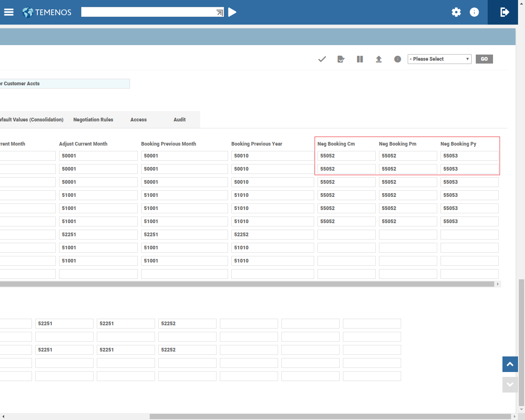This screenshot has height=420, width=525.
Task: Click first Neg Booking Cm field
Action: [x=346, y=156]
